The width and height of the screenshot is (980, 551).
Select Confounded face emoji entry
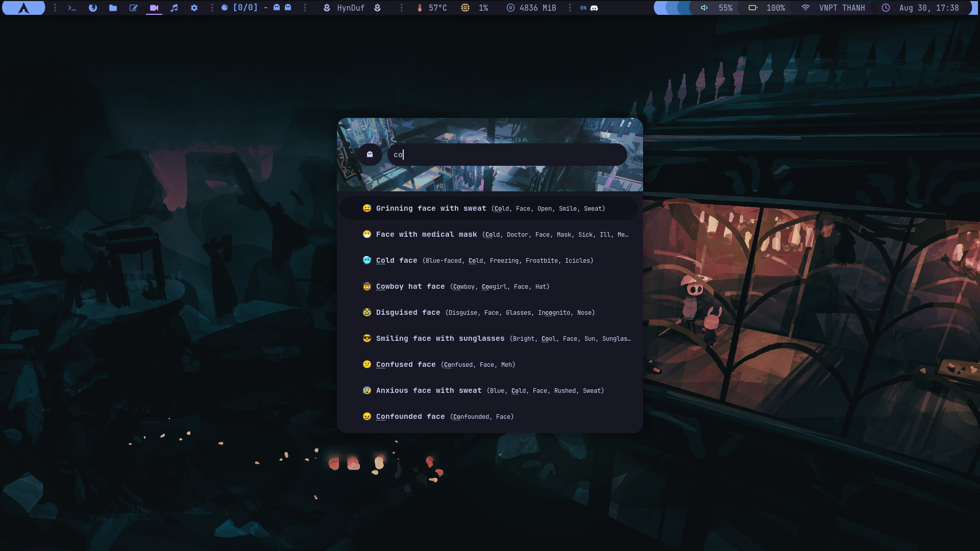(488, 416)
